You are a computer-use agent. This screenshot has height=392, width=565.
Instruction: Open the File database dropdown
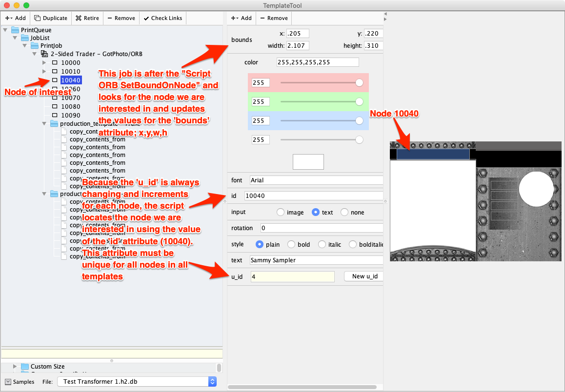[212, 382]
